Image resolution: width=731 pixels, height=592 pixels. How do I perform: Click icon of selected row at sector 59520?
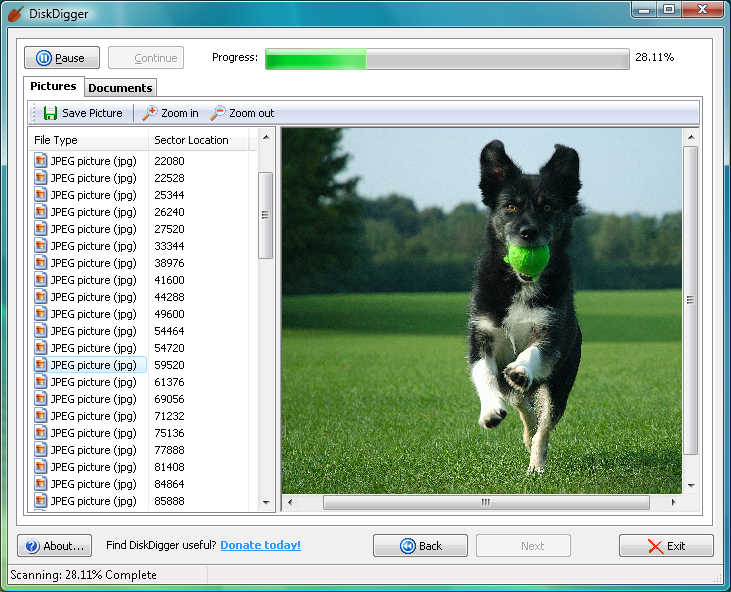tap(41, 365)
